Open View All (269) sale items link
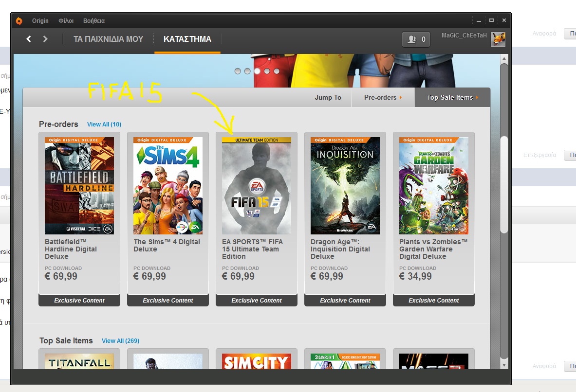Screen dimensions: 576x392 pyautogui.click(x=120, y=341)
